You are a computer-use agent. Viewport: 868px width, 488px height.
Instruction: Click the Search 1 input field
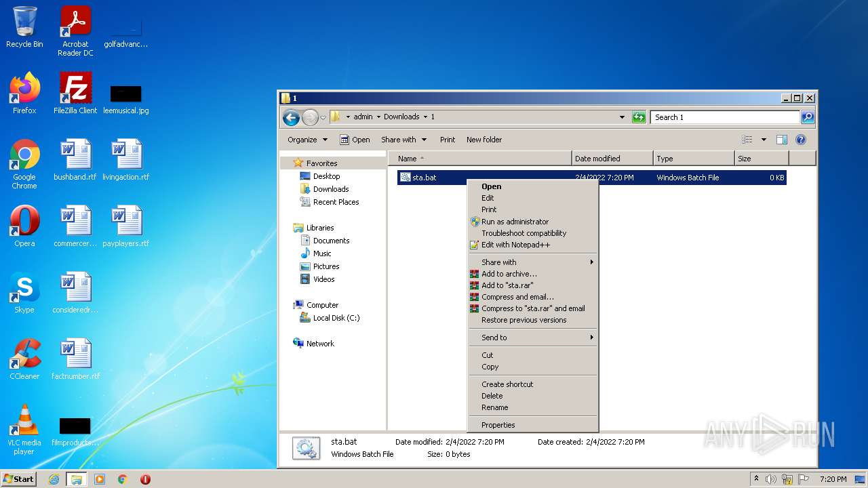point(725,117)
